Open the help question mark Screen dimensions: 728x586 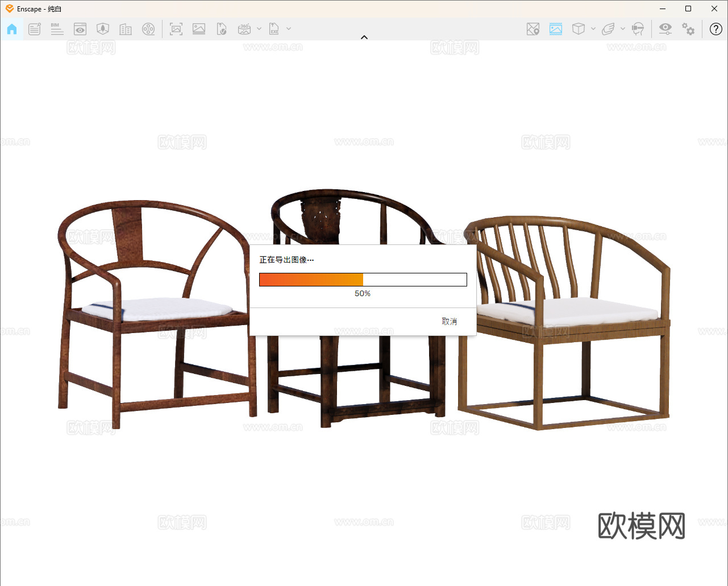(x=716, y=29)
